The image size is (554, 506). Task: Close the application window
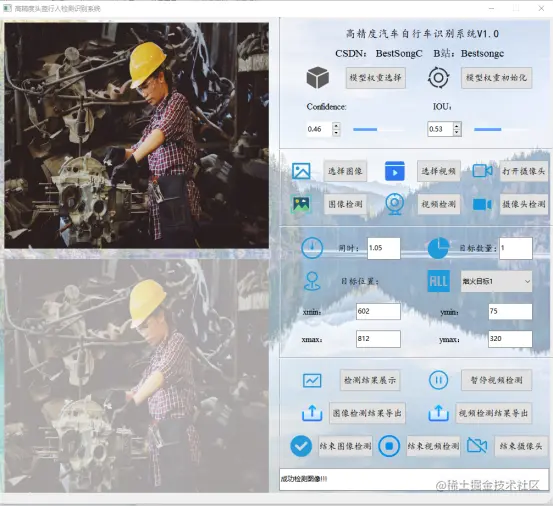point(541,8)
